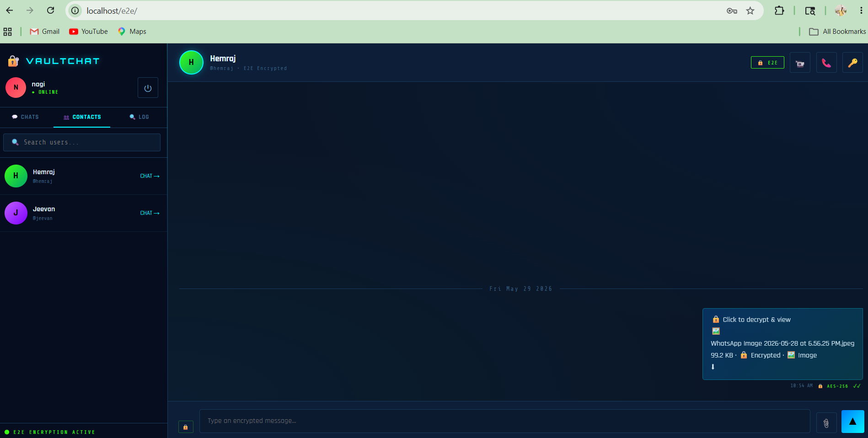Click E2E Encryption Active status
The height and width of the screenshot is (438, 868).
click(50, 432)
